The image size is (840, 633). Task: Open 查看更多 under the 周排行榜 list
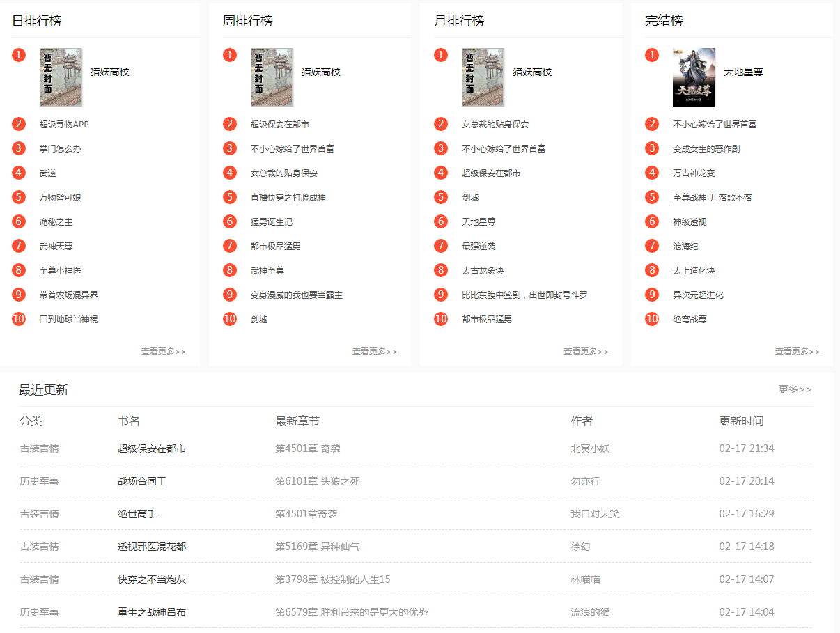(x=374, y=352)
